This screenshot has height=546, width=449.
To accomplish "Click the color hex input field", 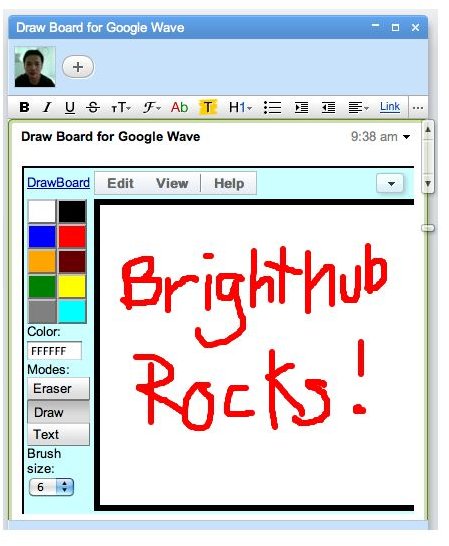I will (54, 351).
